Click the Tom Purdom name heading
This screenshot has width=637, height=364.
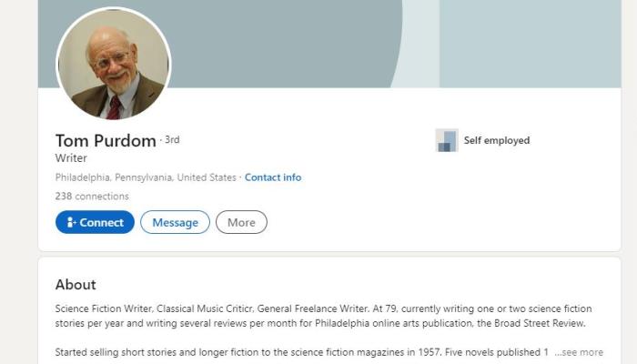tap(106, 140)
